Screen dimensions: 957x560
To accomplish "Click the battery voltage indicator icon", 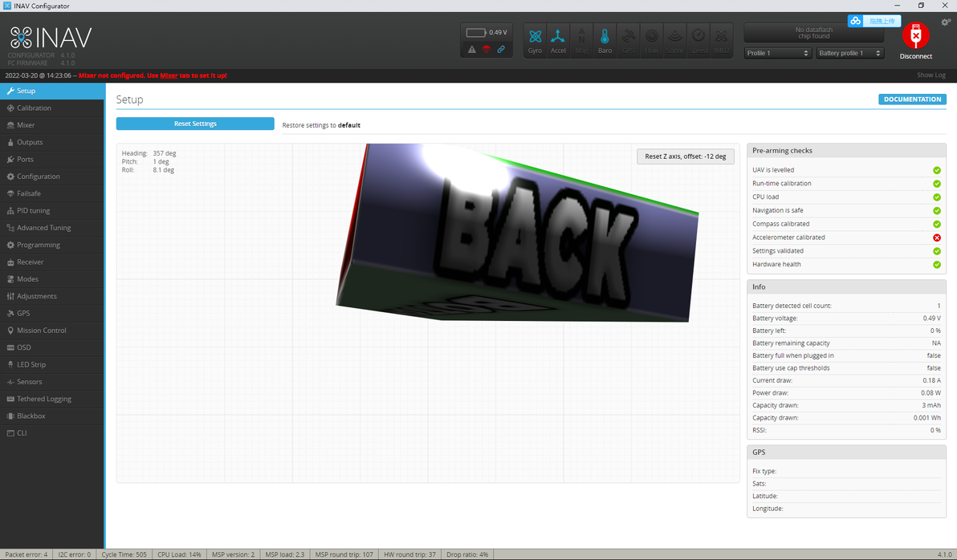I will click(x=476, y=32).
